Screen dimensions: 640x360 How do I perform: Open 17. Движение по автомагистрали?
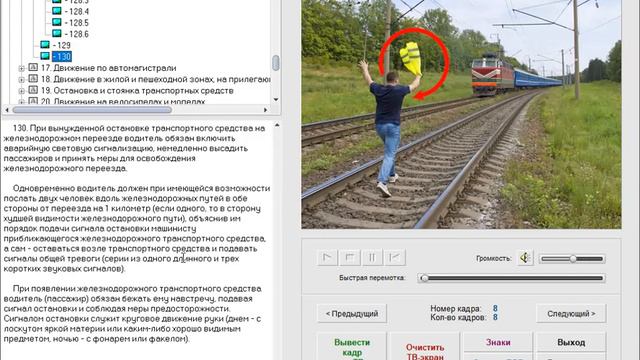click(109, 68)
